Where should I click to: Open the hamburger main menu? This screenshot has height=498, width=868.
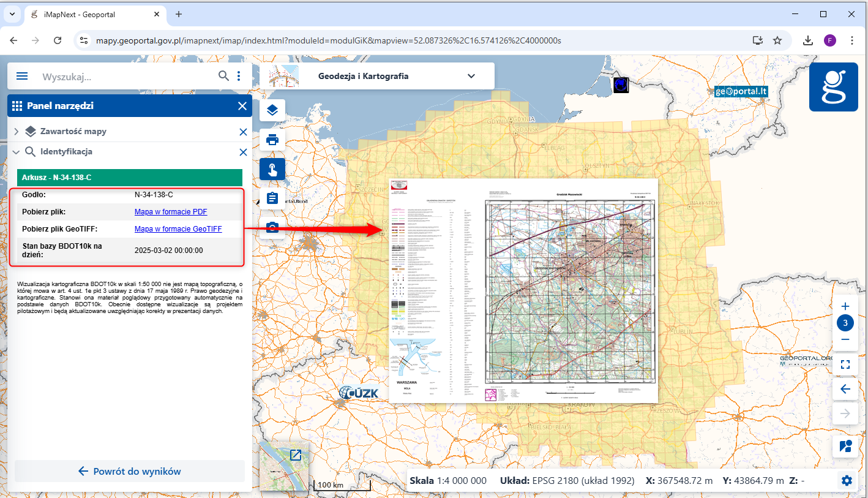[x=22, y=77]
